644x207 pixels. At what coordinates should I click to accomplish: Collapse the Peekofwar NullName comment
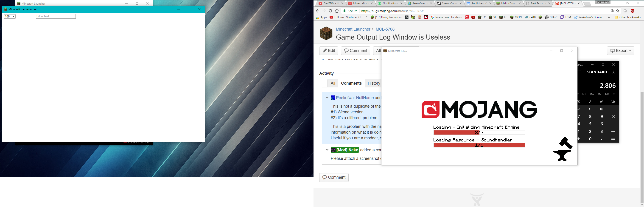327,98
